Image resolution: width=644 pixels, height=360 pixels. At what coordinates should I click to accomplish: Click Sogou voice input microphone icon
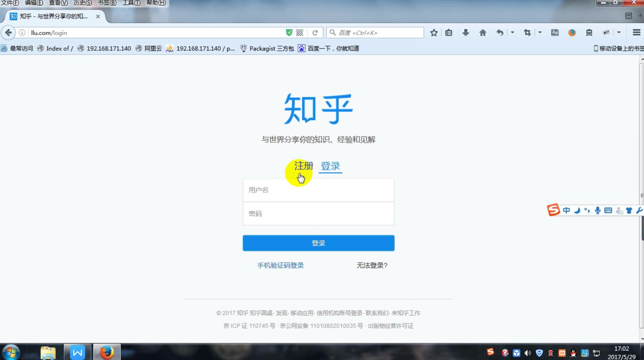coord(598,210)
